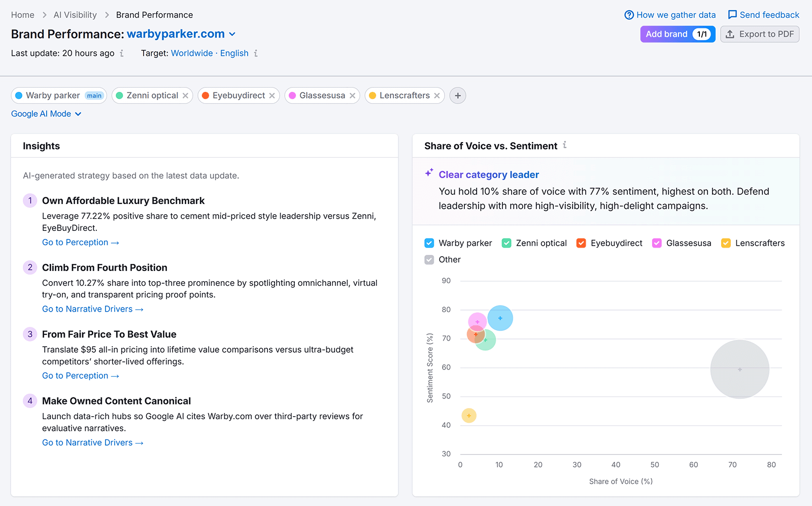The height and width of the screenshot is (506, 812).
Task: Open the "How we gather data" help icon
Action: coord(629,15)
